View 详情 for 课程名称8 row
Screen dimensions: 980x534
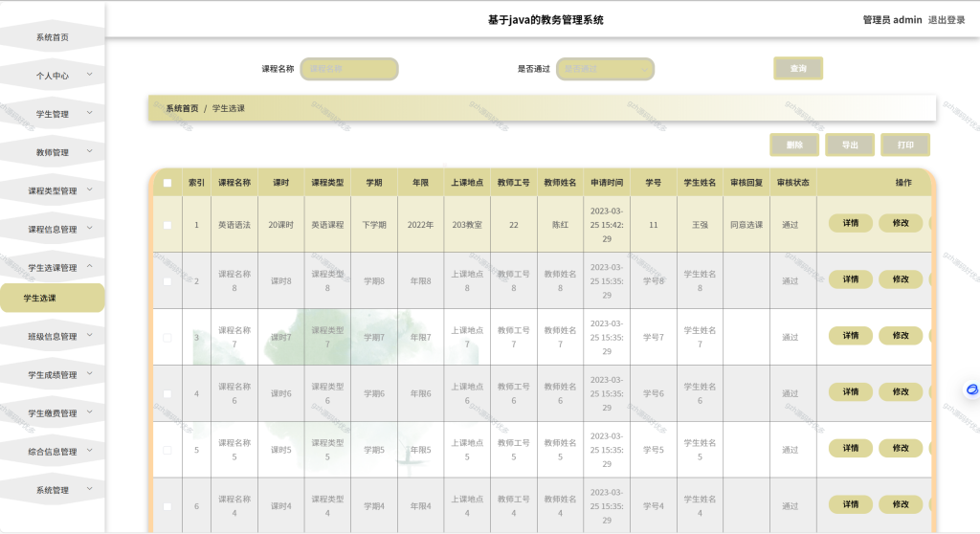pyautogui.click(x=851, y=279)
